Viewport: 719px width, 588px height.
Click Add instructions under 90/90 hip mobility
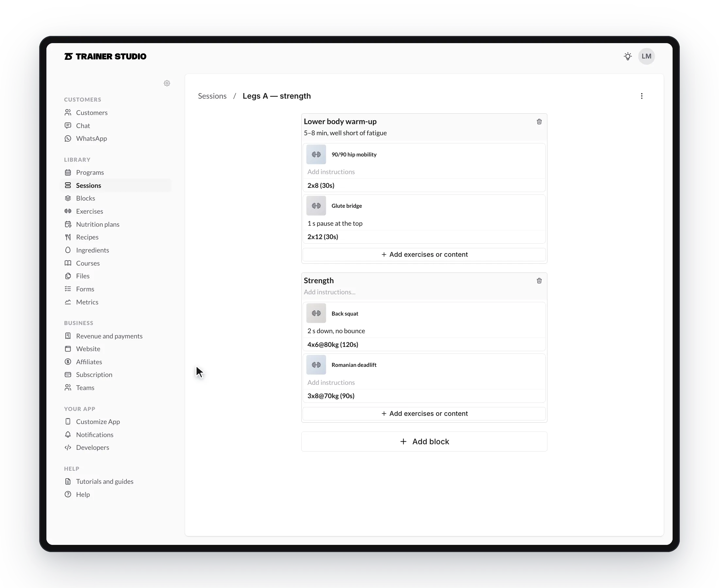click(424, 172)
